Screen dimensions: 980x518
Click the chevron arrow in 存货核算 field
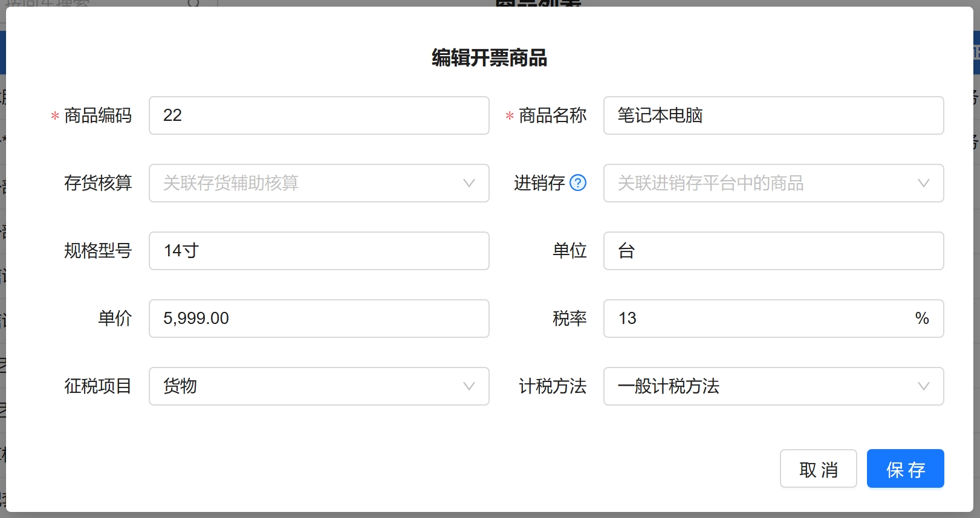point(469,183)
